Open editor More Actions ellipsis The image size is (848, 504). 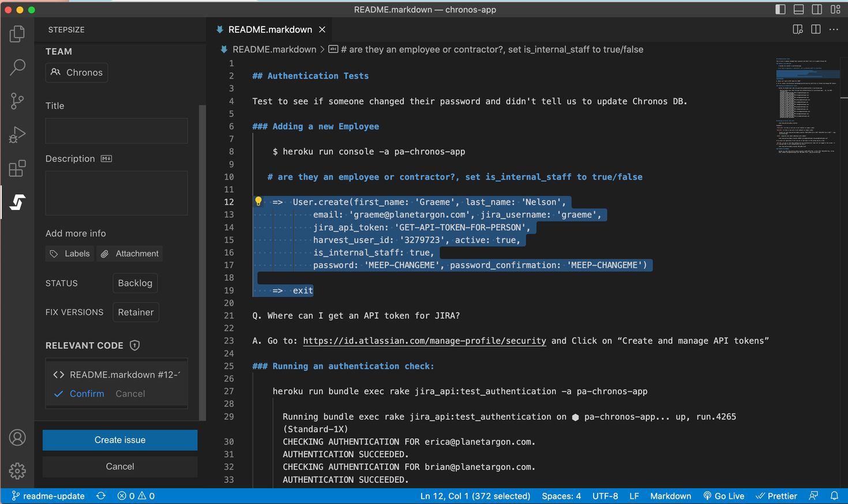tap(834, 29)
